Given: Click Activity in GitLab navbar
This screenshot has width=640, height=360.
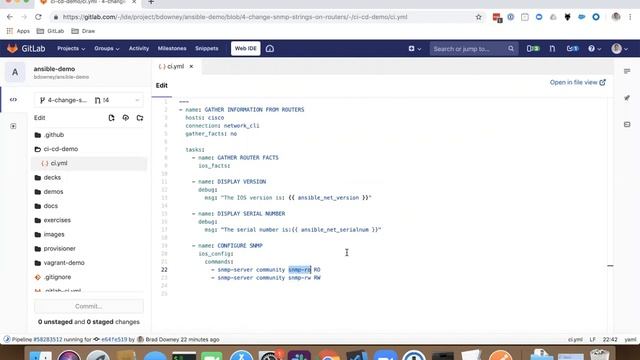Looking at the screenshot, I should [139, 49].
